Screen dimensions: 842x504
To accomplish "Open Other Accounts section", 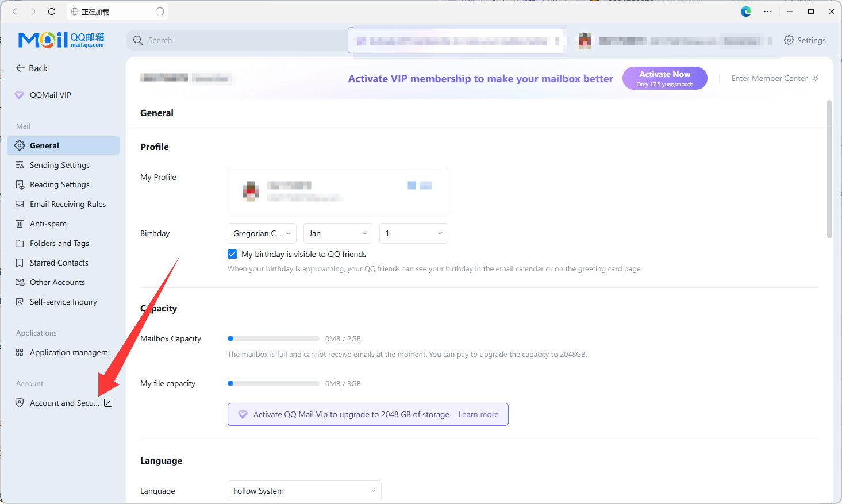I will pyautogui.click(x=63, y=282).
